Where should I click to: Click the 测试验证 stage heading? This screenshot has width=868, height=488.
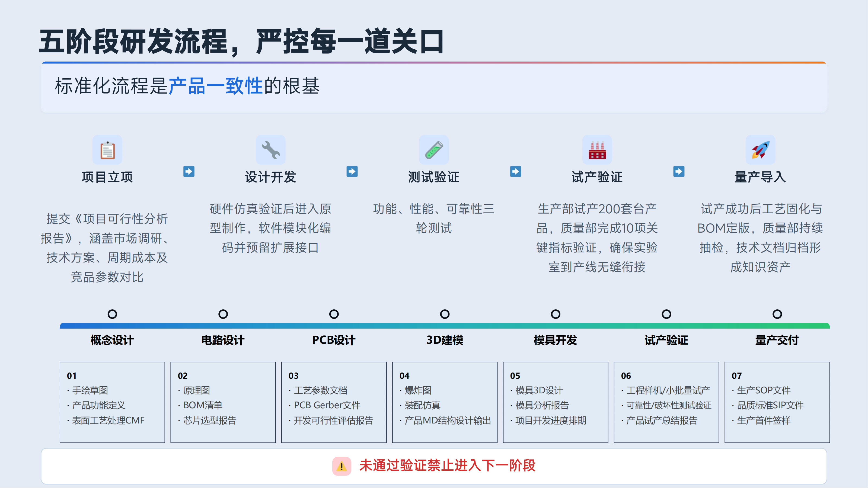[x=434, y=177]
